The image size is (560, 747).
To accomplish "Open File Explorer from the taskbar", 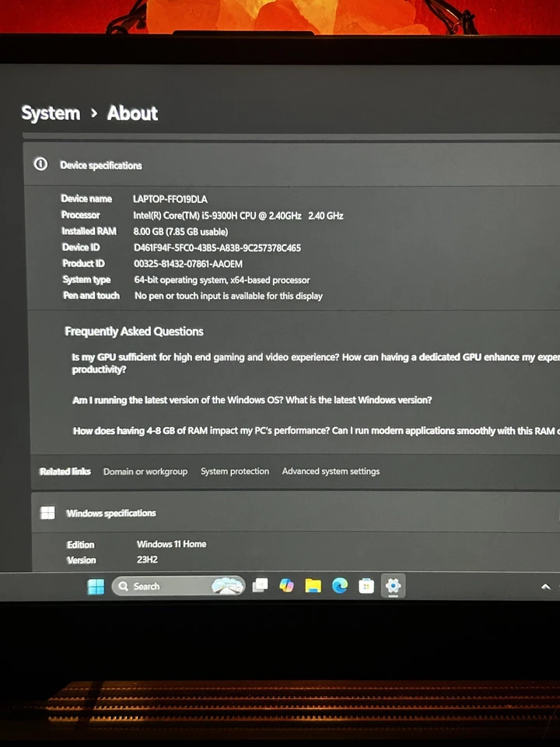I will point(313,585).
